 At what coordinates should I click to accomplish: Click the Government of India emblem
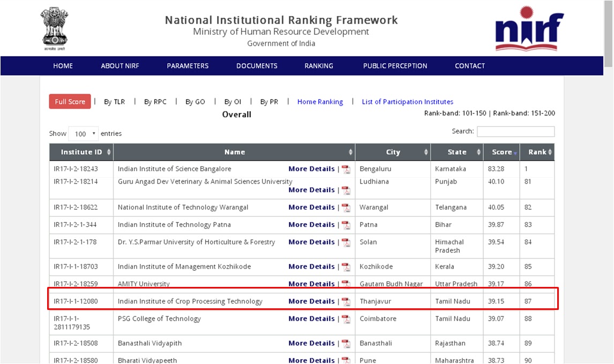coord(55,28)
